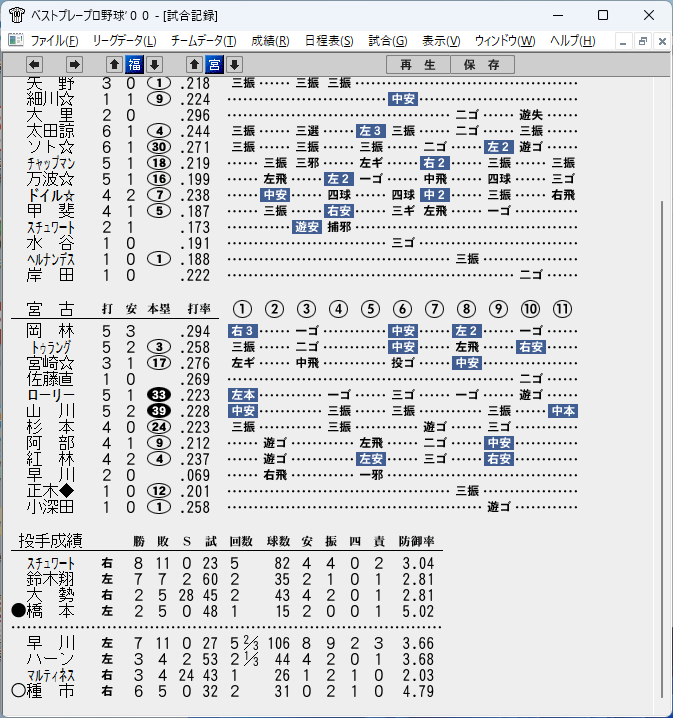Screen dimensions: 673x718
Task: Click inning number ⑥ header
Action: click(402, 309)
